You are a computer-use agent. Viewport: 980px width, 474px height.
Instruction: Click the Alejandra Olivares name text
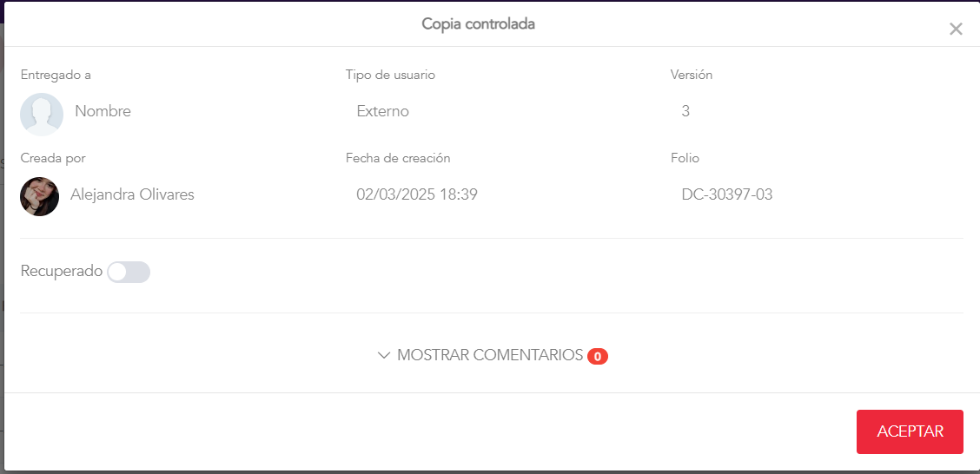coord(132,194)
